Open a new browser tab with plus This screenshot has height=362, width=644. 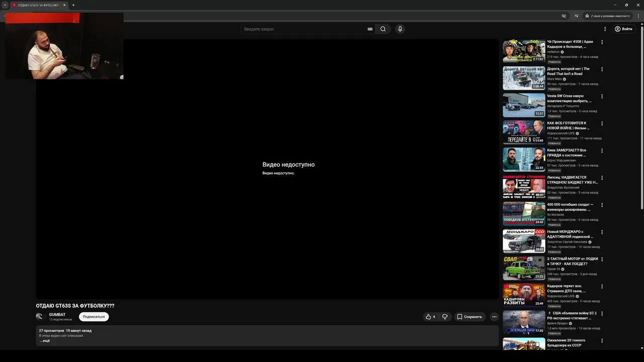pyautogui.click(x=73, y=5)
